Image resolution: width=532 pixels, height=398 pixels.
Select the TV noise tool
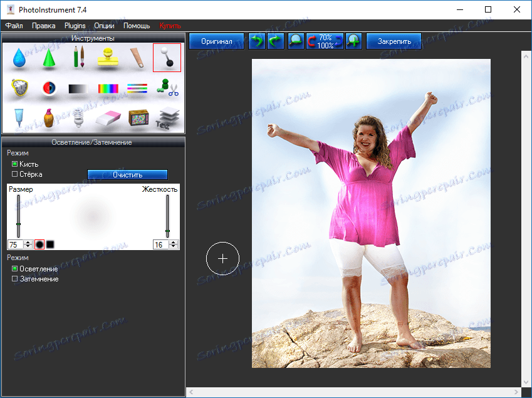click(138, 118)
